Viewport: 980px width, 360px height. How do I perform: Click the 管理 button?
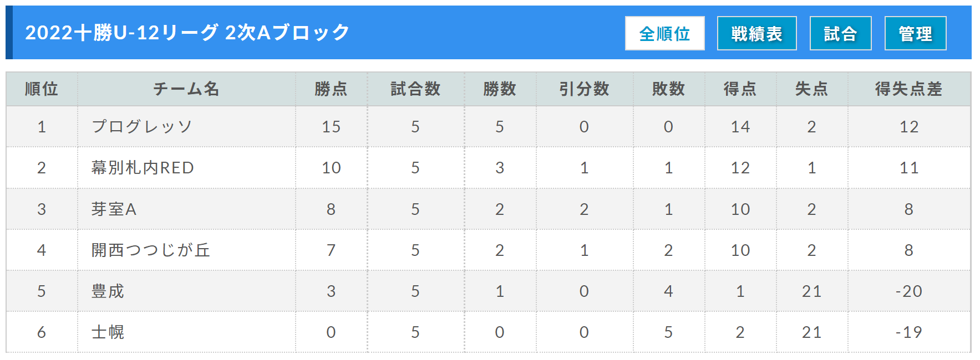tap(915, 33)
